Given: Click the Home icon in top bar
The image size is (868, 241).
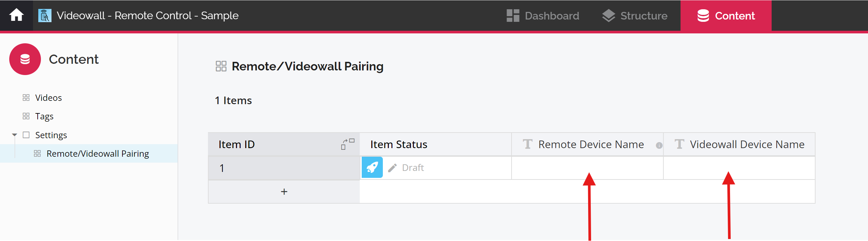Looking at the screenshot, I should 16,16.
